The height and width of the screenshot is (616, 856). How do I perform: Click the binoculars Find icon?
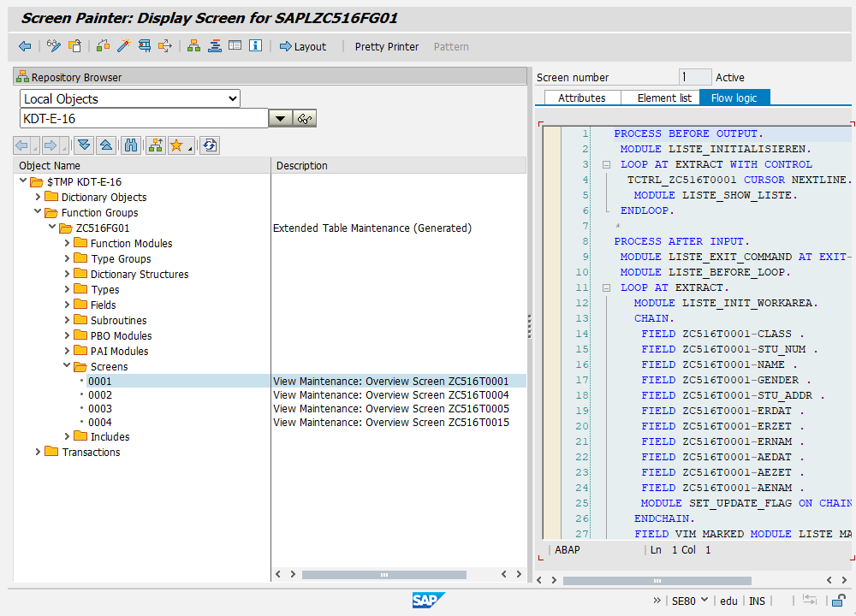131,145
